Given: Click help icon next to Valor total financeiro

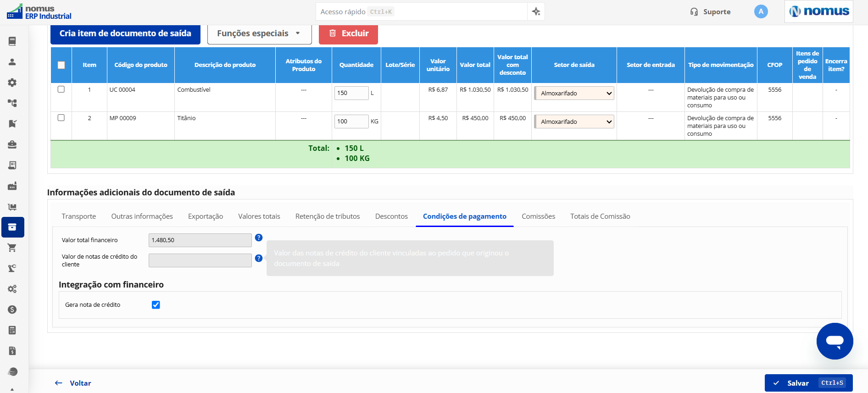Looking at the screenshot, I should point(259,238).
